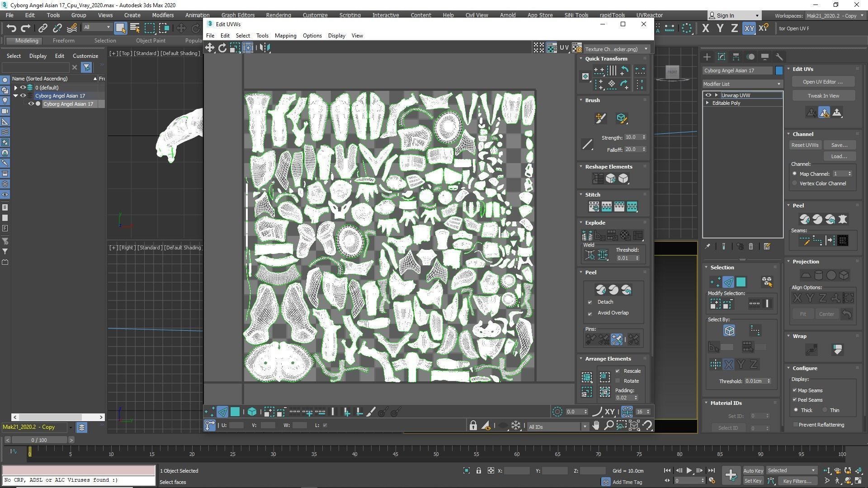Click the Play Animation button
Image resolution: width=868 pixels, height=488 pixels.
click(689, 470)
